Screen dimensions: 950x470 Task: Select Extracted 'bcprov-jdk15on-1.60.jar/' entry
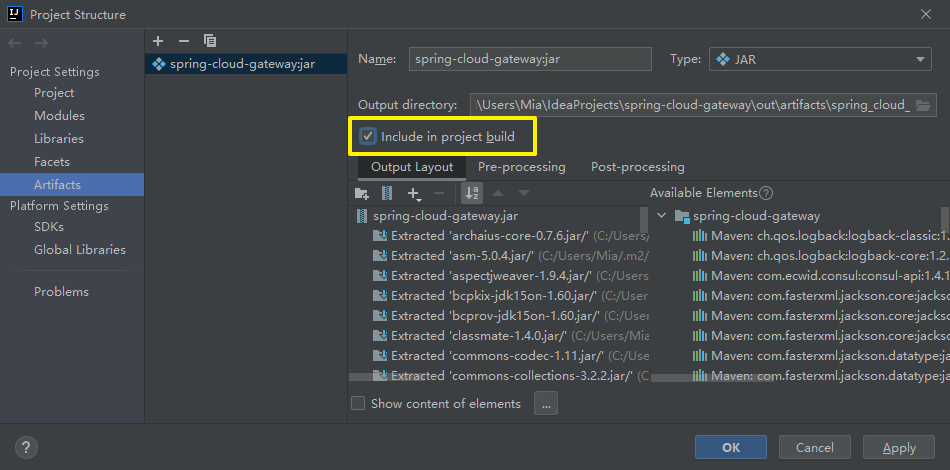[511, 316]
